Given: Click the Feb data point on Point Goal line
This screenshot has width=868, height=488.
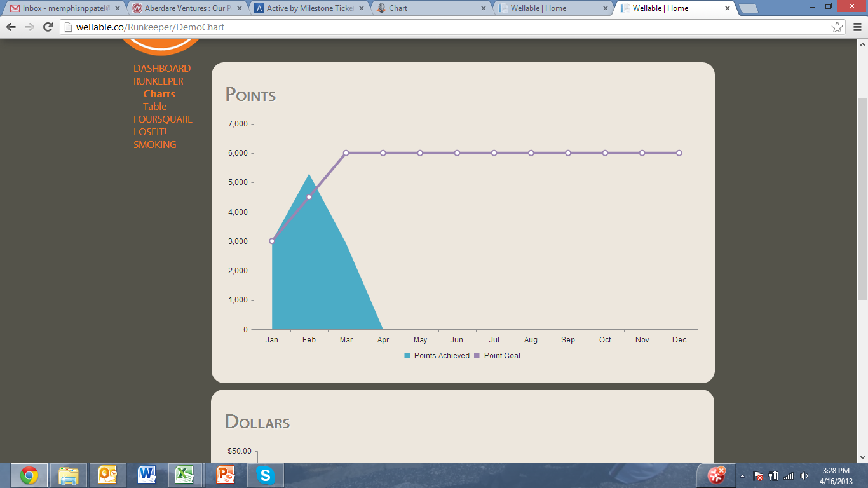Looking at the screenshot, I should [x=309, y=197].
